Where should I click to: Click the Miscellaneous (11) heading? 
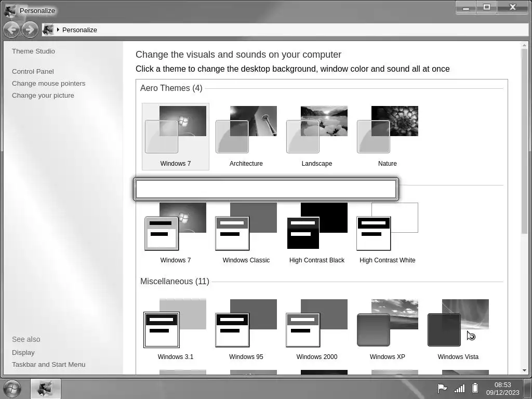coord(175,282)
